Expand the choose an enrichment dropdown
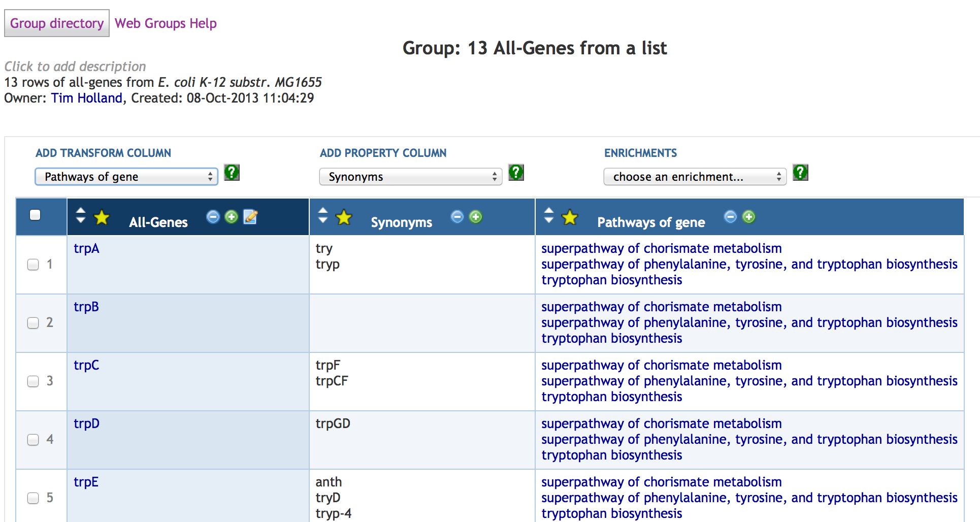Viewport: 980px width, 522px height. click(x=695, y=177)
